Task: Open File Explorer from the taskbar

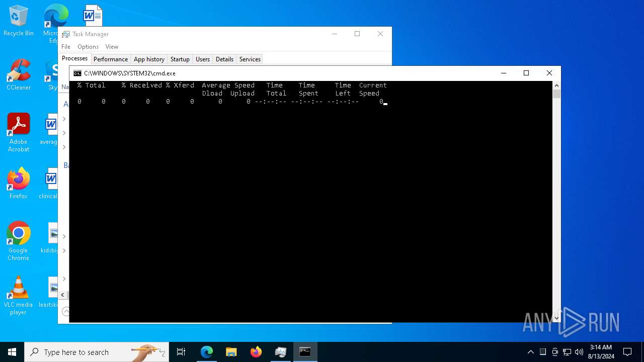Action: tap(231, 352)
